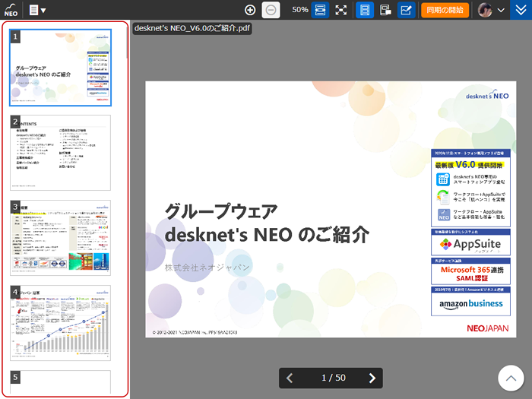Select page 4 chart thumbnail
Image resolution: width=532 pixels, height=399 pixels.
point(60,323)
